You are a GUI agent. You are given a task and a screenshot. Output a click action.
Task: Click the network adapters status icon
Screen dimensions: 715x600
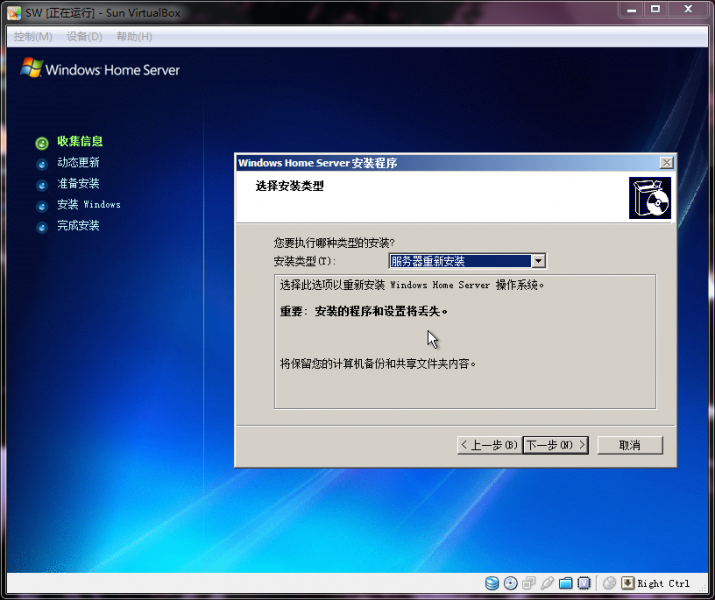pos(529,583)
